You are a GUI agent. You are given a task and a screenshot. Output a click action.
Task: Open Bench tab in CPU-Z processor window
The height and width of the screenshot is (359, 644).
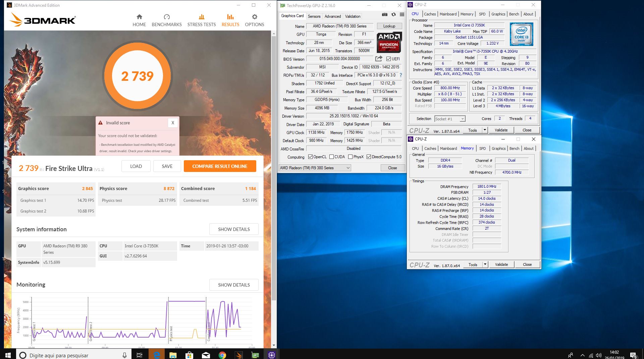pyautogui.click(x=514, y=14)
